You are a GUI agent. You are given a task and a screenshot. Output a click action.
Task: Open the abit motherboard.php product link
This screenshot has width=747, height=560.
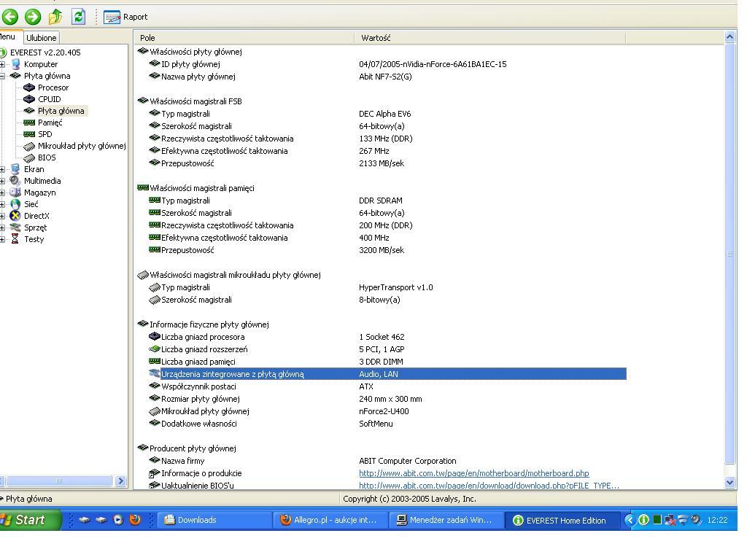(474, 473)
